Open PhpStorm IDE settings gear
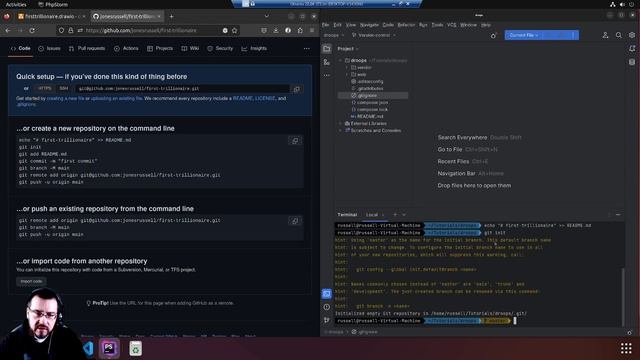Screen dimensions: 640x360 click(632, 36)
